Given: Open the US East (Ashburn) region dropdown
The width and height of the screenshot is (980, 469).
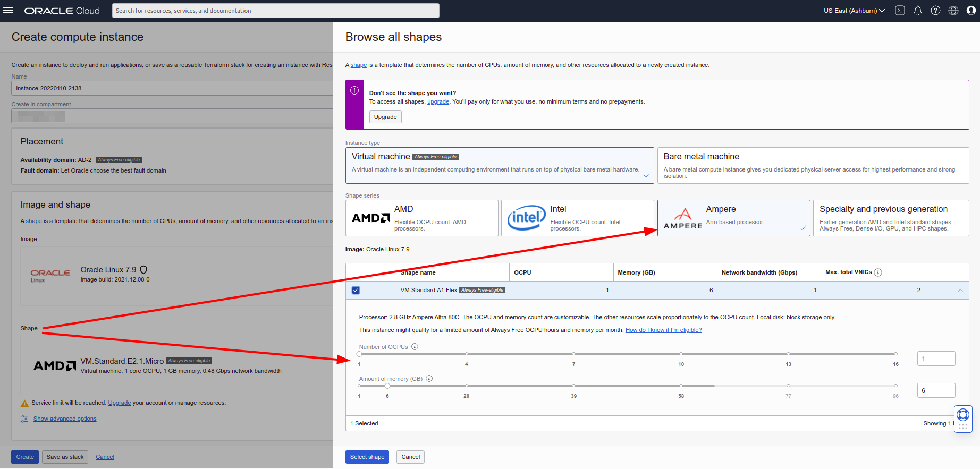Looking at the screenshot, I should click(x=854, y=11).
